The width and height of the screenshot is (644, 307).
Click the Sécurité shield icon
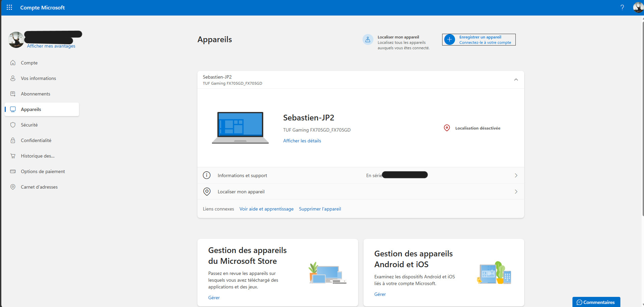13,125
